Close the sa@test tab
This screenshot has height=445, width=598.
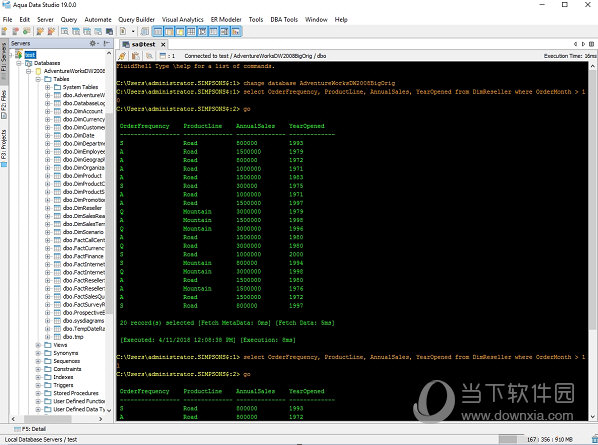coord(163,45)
